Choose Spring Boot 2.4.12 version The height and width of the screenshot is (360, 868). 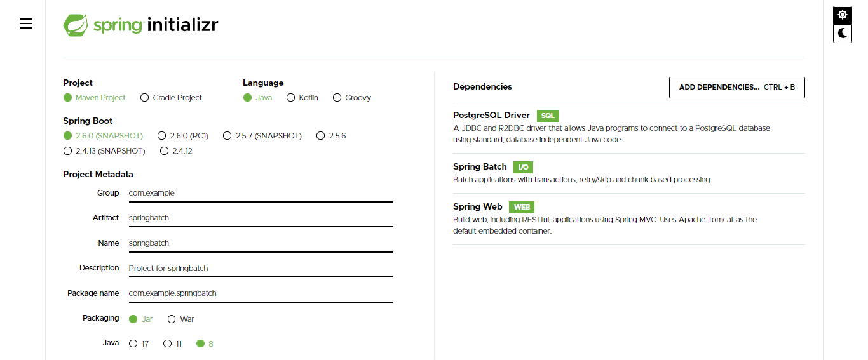(x=165, y=151)
